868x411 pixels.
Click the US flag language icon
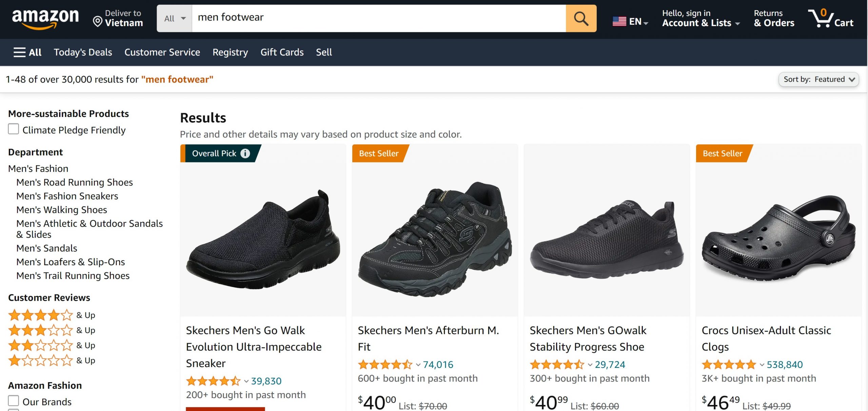(x=619, y=22)
